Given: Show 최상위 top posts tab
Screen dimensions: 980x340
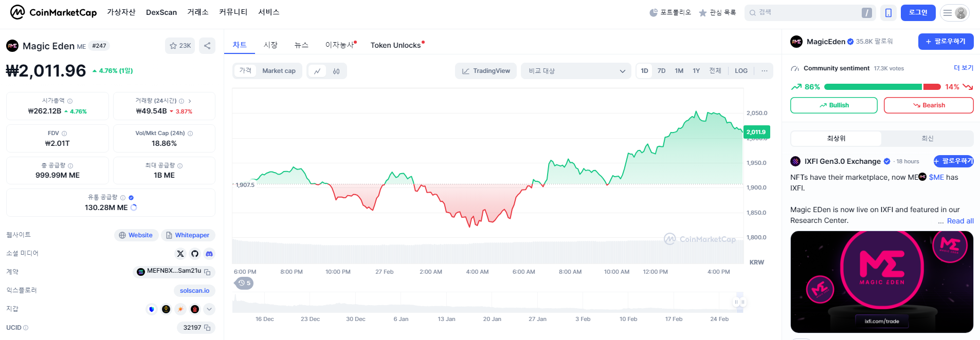Looking at the screenshot, I should (836, 139).
